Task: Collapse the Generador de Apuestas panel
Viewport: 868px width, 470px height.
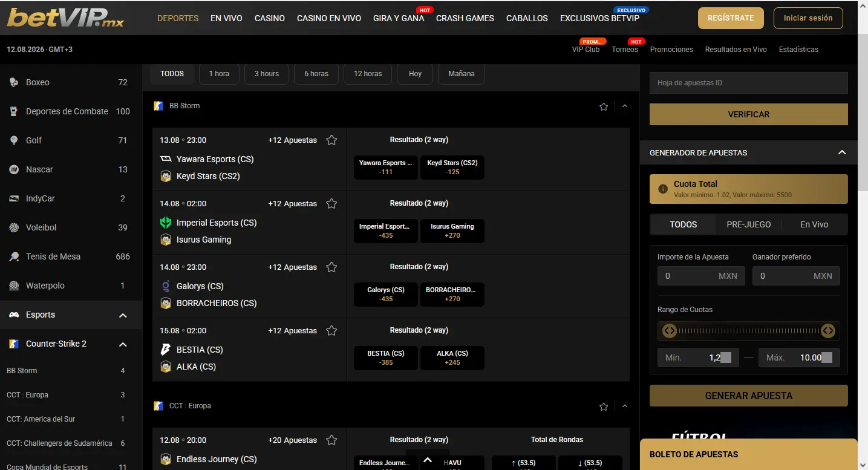Action: (x=842, y=152)
